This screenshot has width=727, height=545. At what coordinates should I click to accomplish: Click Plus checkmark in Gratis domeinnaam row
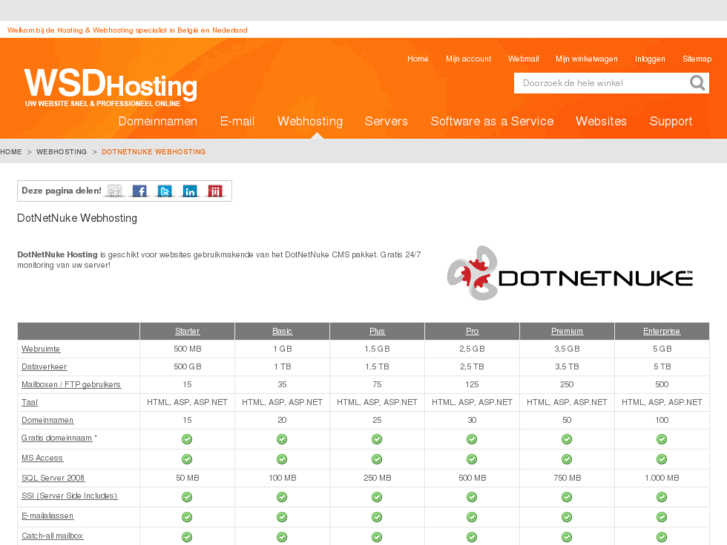tap(377, 439)
